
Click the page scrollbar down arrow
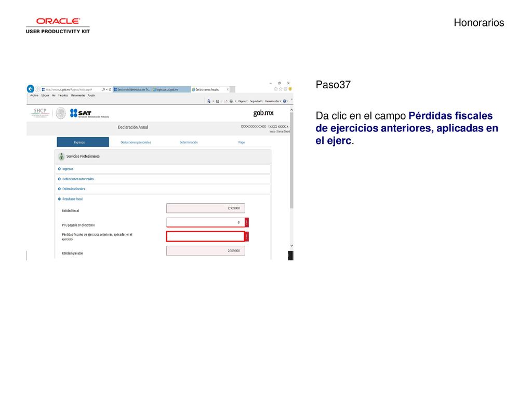pos(291,245)
